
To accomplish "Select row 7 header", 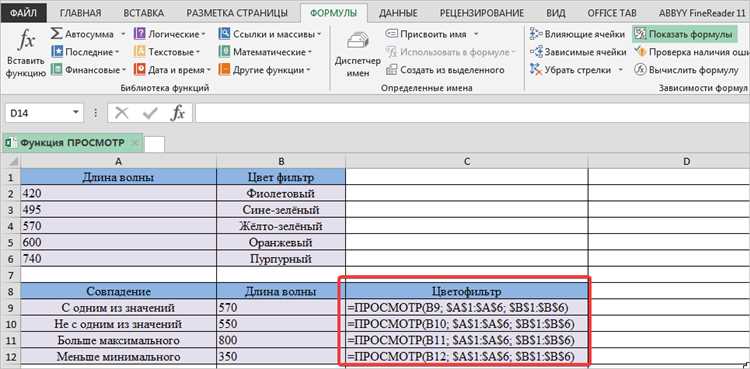I will [x=10, y=274].
